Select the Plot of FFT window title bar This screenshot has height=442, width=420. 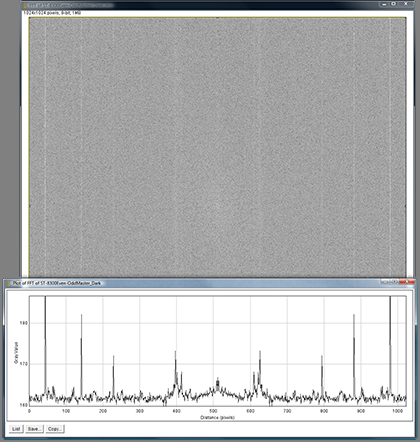click(210, 283)
